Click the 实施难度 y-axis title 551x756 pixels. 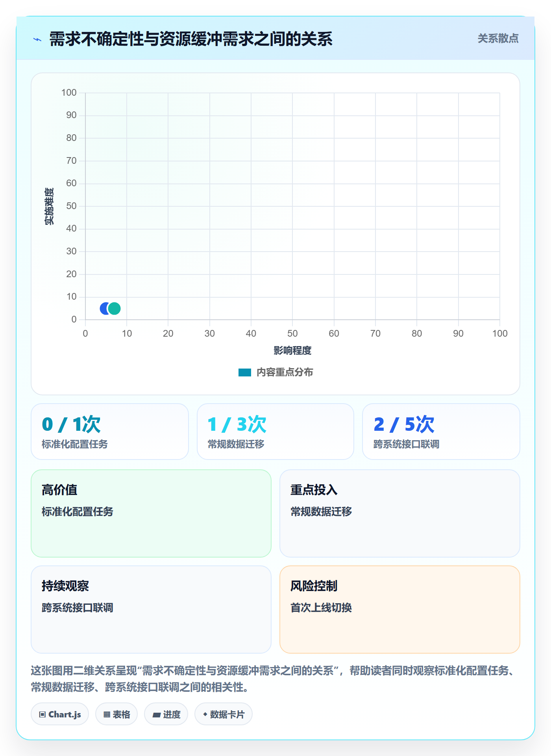click(49, 206)
